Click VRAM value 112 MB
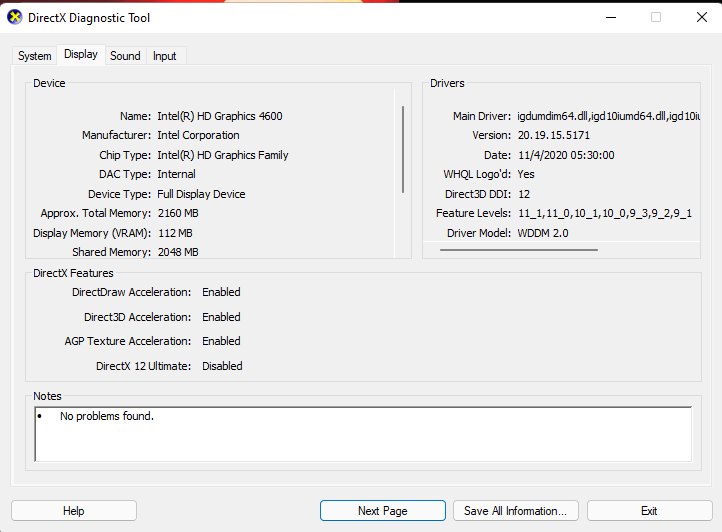Image resolution: width=722 pixels, height=532 pixels. 175,233
